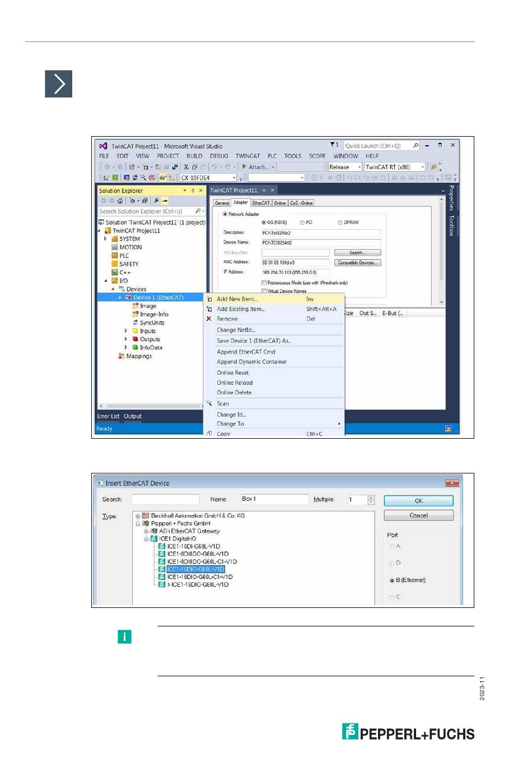This screenshot has width=532, height=762.
Task: Click the red X Remove icon in context menu
Action: tap(209, 319)
